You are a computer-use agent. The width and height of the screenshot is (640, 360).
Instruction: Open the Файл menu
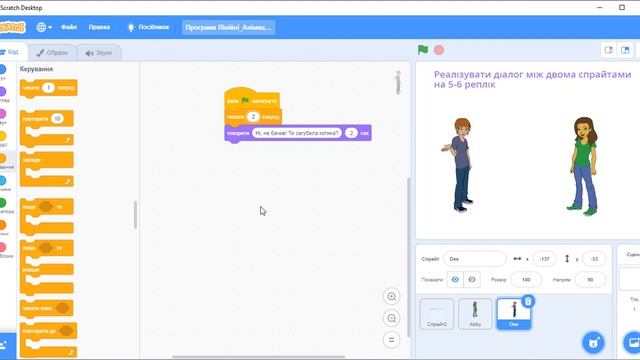(69, 27)
